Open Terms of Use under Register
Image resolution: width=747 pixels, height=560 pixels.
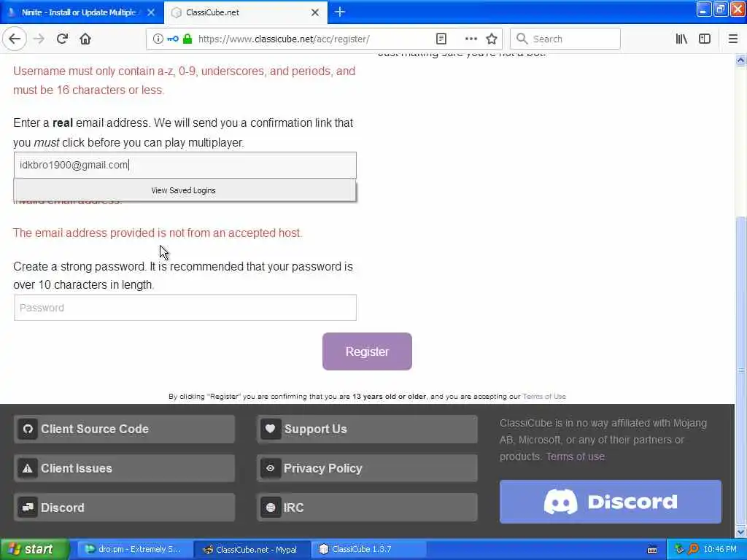click(x=544, y=396)
